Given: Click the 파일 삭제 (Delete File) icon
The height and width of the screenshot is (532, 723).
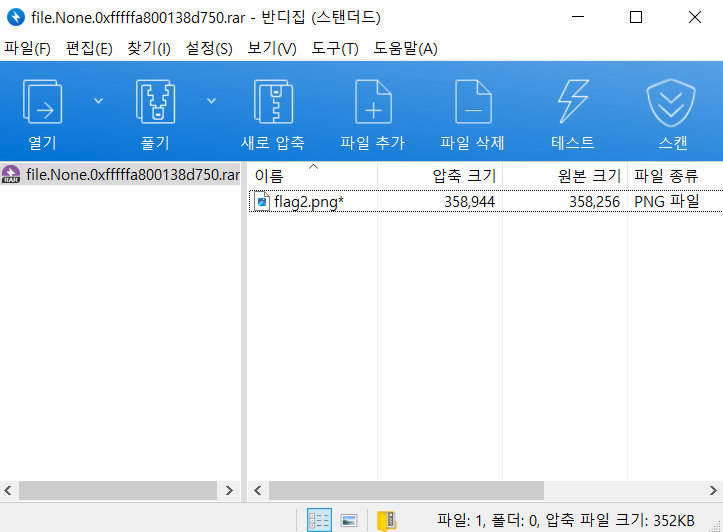Looking at the screenshot, I should pos(473,102).
